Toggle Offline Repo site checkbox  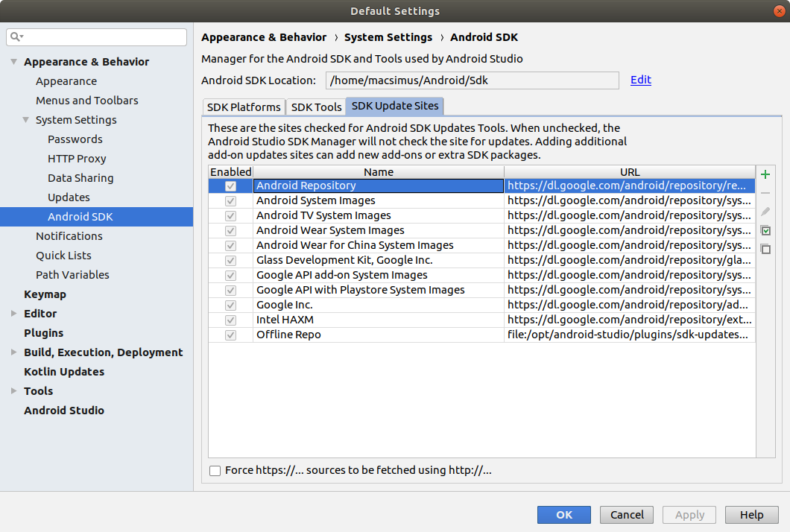coord(231,335)
